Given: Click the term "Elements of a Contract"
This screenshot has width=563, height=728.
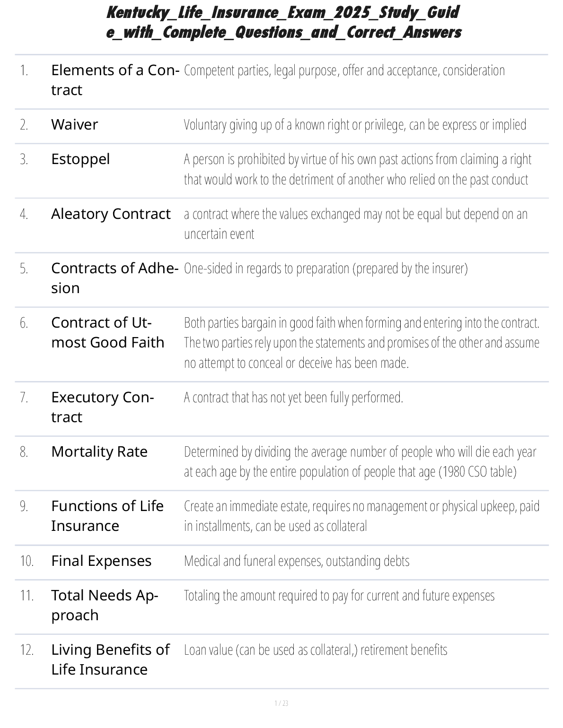Looking at the screenshot, I should [114, 80].
